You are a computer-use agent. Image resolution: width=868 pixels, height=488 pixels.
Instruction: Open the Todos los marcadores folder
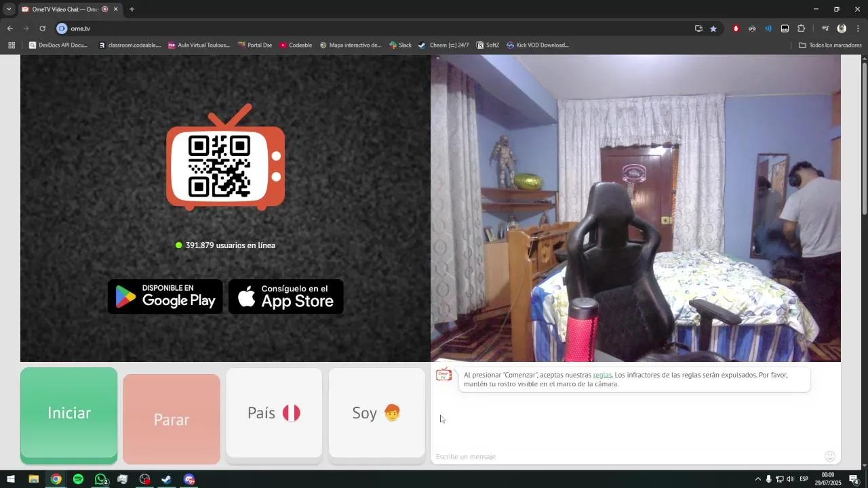point(830,45)
